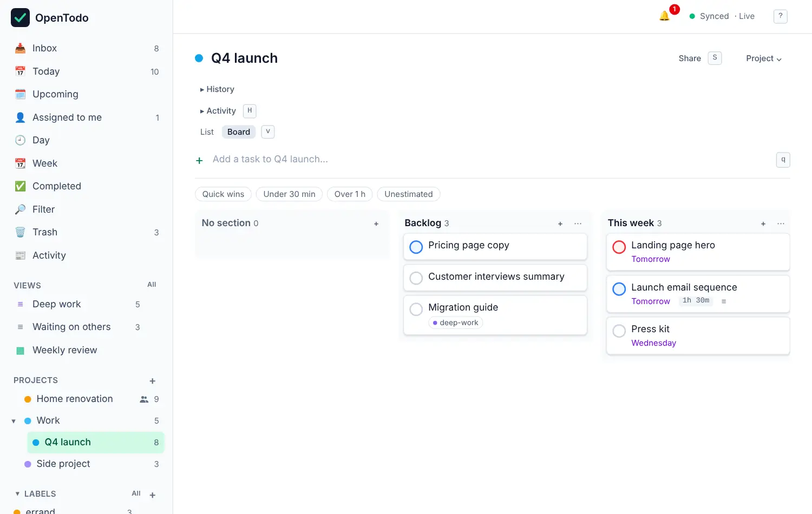The image size is (812, 514).
Task: Open the Inbox tray icon
Action: point(21,48)
